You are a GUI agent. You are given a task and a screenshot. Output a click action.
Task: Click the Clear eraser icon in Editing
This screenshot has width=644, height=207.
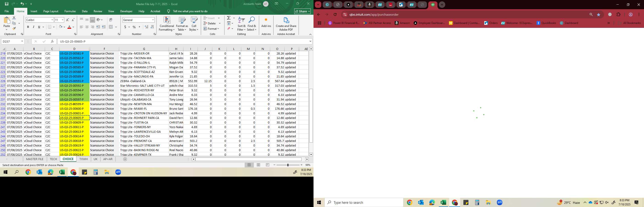[229, 29]
